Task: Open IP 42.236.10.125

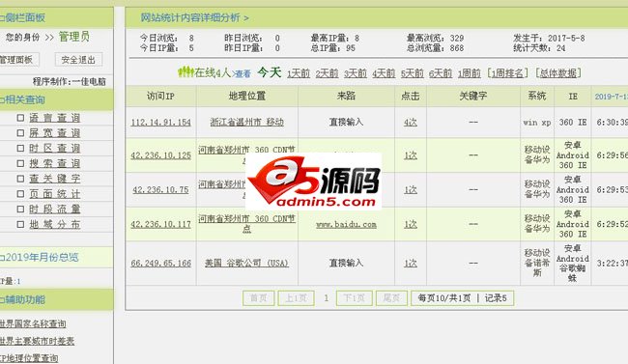Action: click(160, 155)
